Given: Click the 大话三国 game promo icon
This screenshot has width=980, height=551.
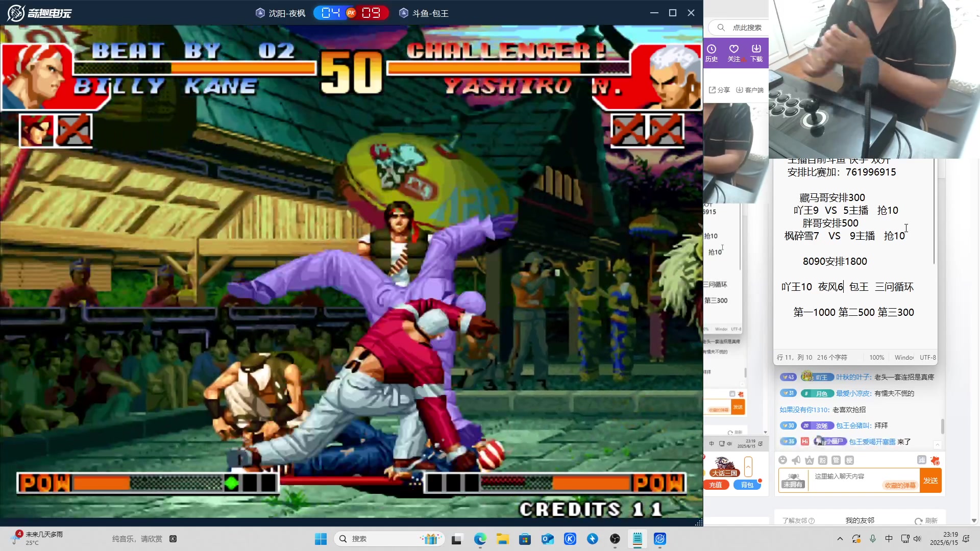Looking at the screenshot, I should (x=725, y=466).
